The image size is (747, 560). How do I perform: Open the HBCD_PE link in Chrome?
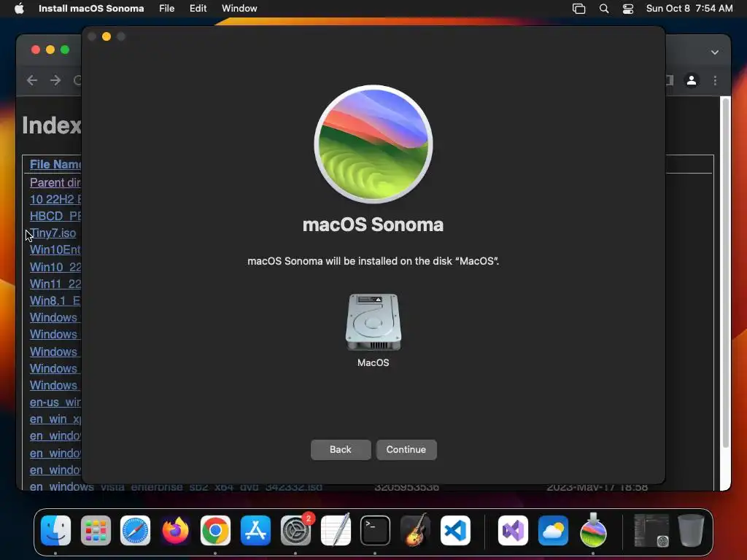[x=55, y=216]
